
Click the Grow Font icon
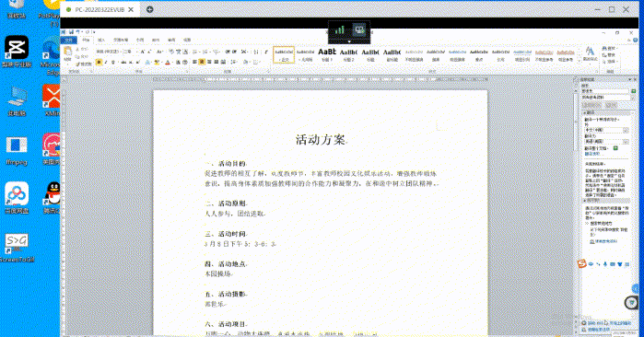coord(142,52)
